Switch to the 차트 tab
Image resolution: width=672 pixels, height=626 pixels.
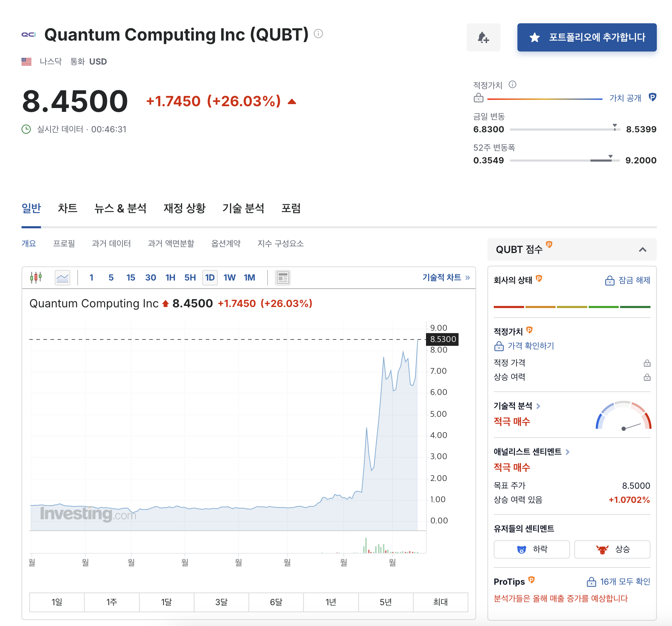pos(68,208)
